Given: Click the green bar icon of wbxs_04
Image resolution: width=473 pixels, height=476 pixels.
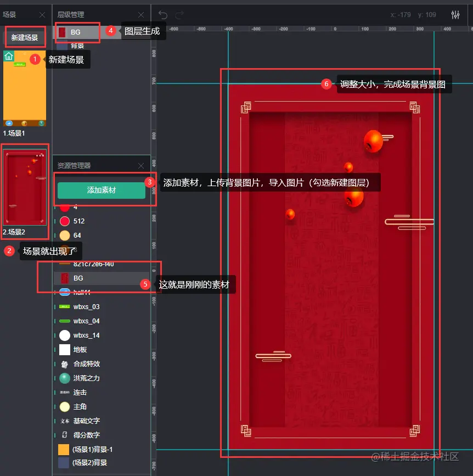Looking at the screenshot, I should tap(65, 321).
